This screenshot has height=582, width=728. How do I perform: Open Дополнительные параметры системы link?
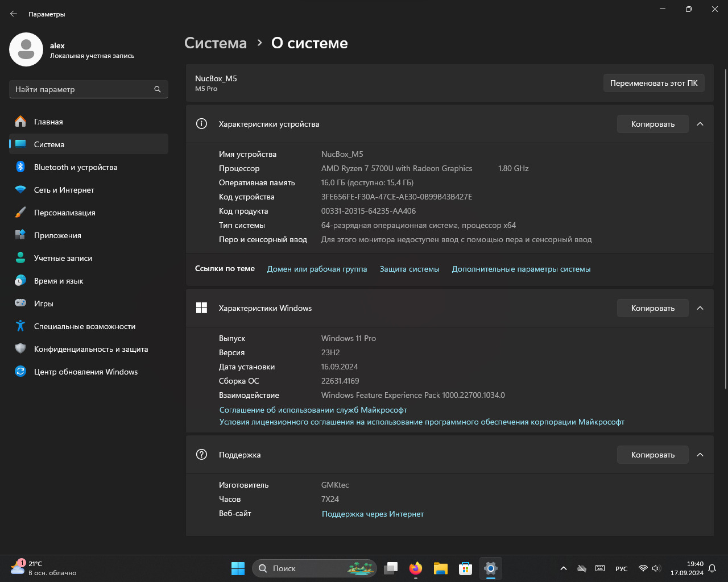(521, 269)
